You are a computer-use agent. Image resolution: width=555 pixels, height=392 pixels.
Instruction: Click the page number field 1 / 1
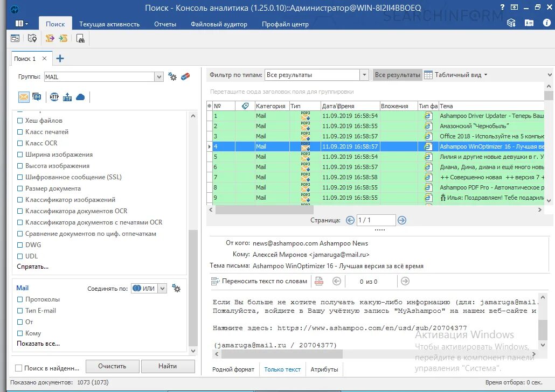(x=376, y=220)
